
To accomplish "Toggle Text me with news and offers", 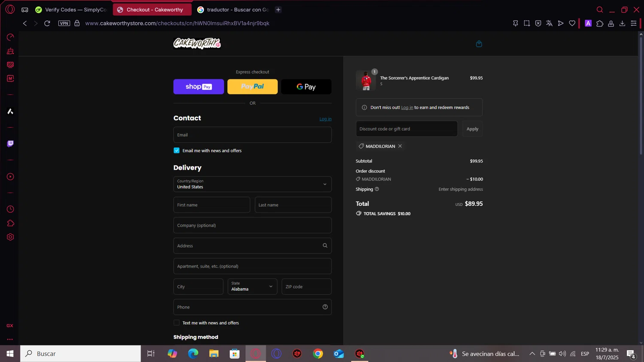I will tap(176, 323).
